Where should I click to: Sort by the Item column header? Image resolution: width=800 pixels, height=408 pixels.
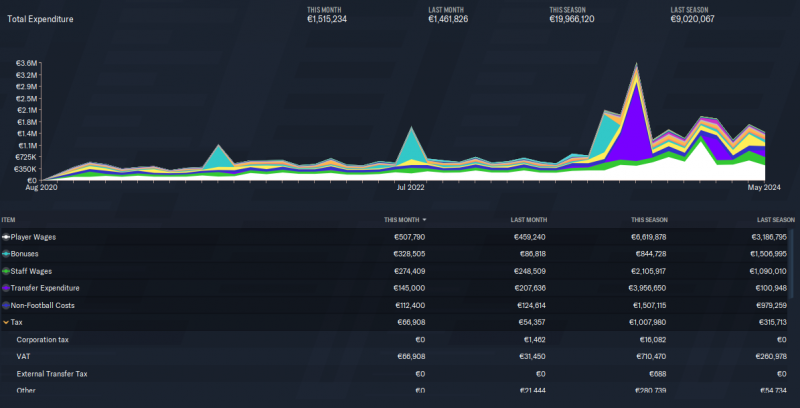9,219
